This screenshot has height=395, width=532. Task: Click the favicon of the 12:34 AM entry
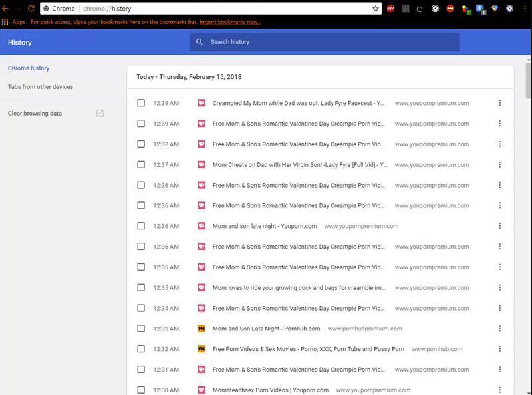[x=201, y=308]
